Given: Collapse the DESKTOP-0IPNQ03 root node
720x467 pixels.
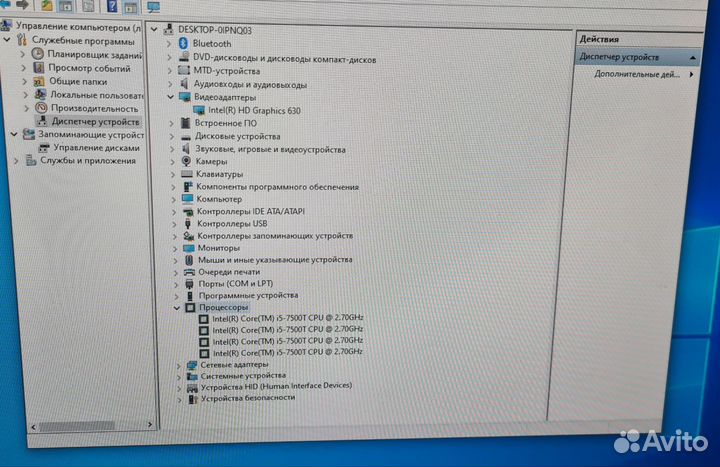Looking at the screenshot, I should pos(154,30).
